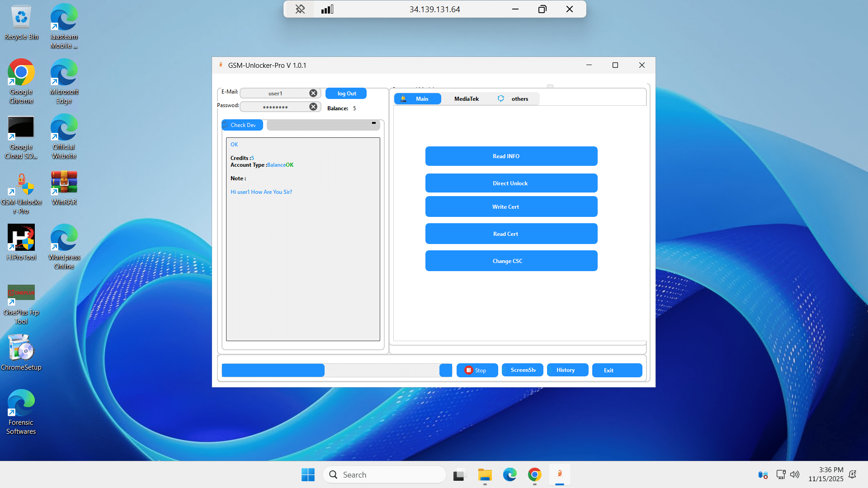Click the Direct Unlock button
The height and width of the screenshot is (488, 868).
pos(511,183)
